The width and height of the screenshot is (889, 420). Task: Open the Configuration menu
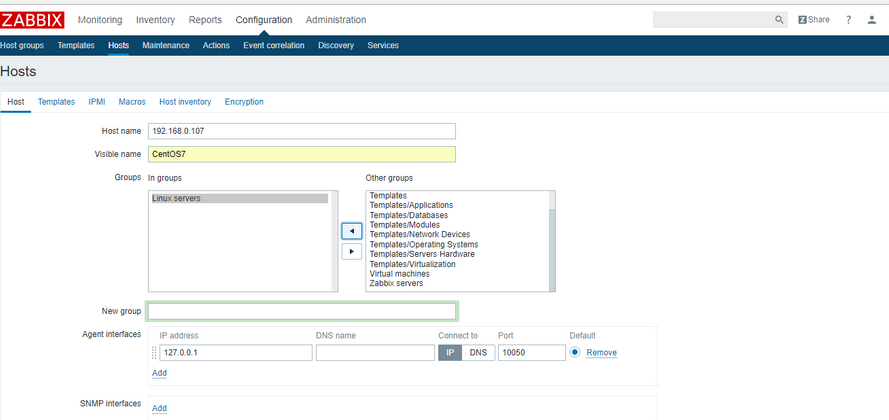click(264, 20)
